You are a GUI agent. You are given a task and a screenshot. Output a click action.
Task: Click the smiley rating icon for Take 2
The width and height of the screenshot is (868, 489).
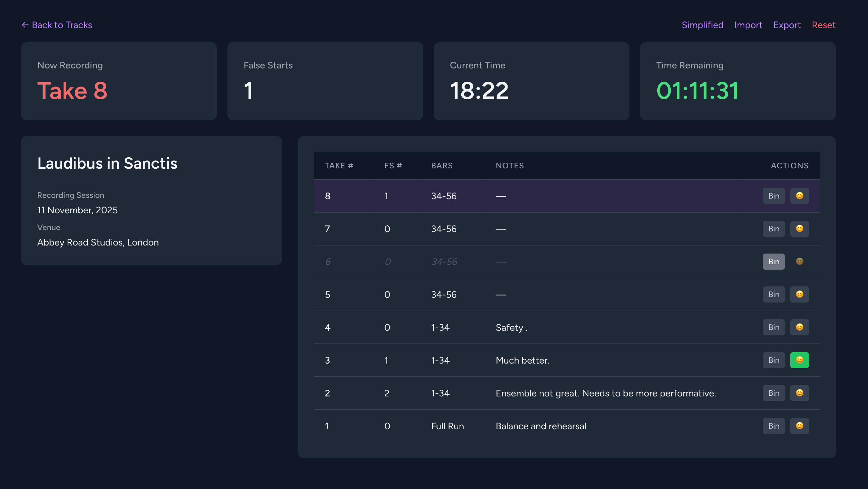tap(800, 392)
